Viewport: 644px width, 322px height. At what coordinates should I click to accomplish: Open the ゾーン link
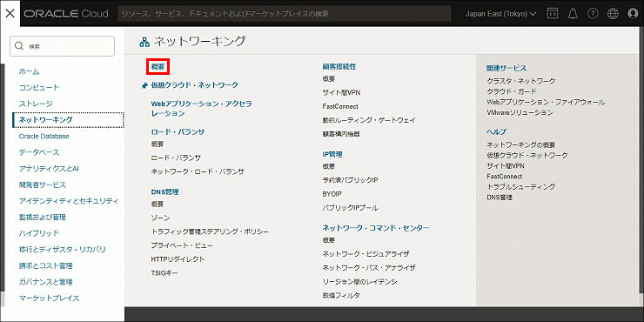click(160, 218)
